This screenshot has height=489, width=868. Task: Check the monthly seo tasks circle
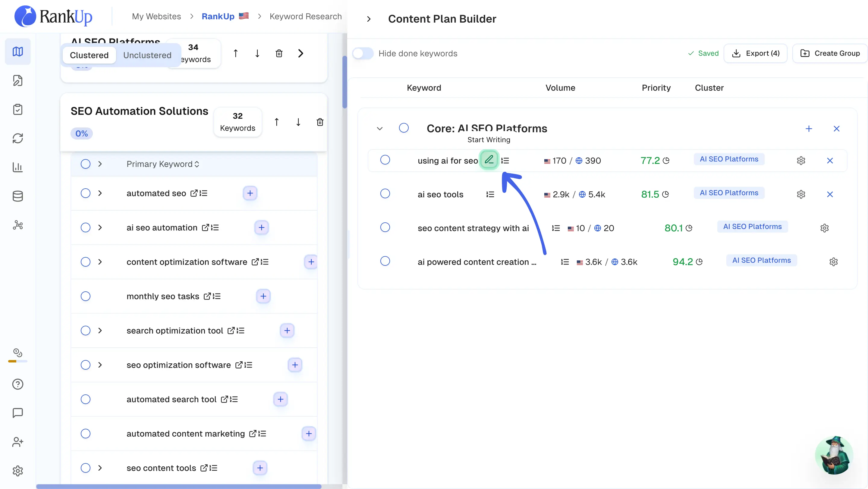tap(86, 296)
